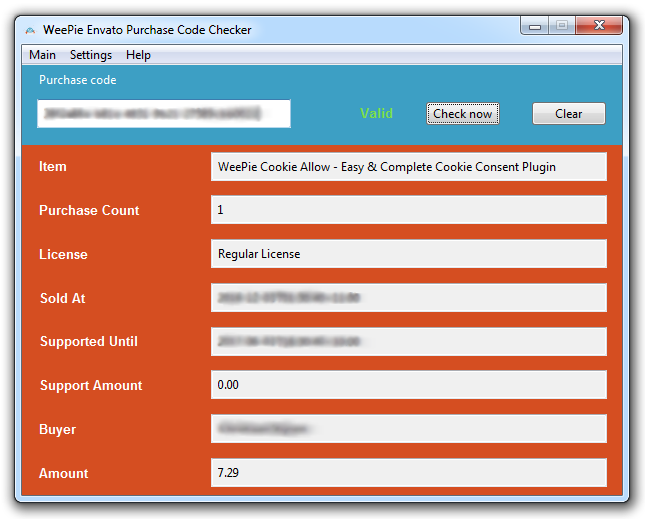Click the Purchase code label
This screenshot has width=645, height=519.
pyautogui.click(x=77, y=80)
